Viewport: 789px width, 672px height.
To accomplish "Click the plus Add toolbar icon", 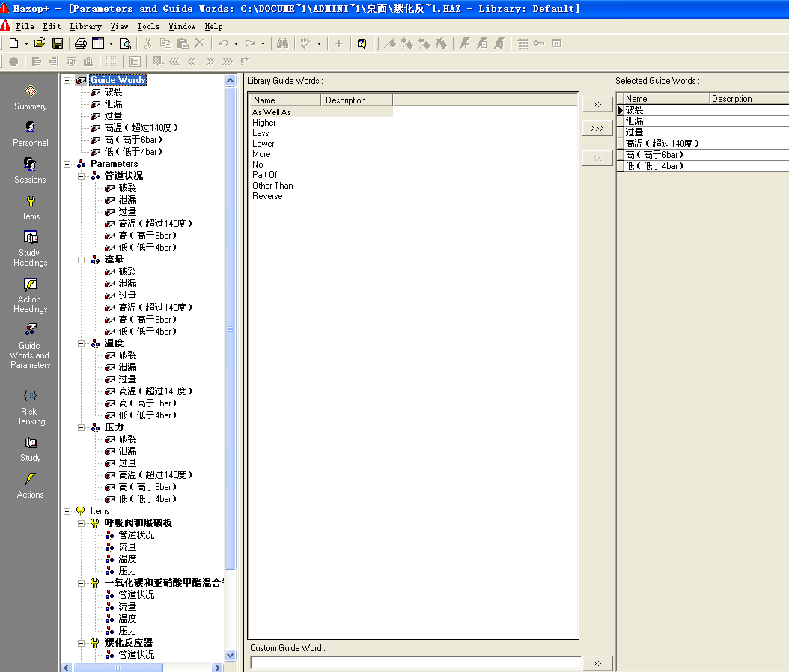I will point(339,43).
